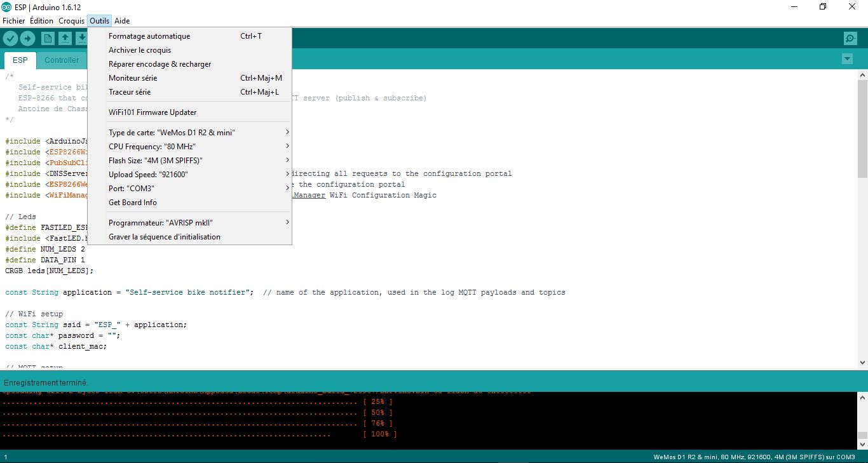868x463 pixels.
Task: Expand the Port COM3 submenu
Action: point(189,189)
